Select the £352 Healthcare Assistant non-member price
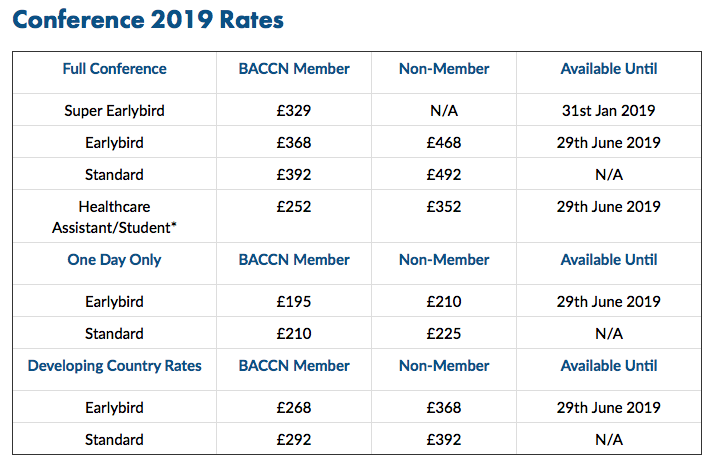The width and height of the screenshot is (719, 470). (444, 207)
